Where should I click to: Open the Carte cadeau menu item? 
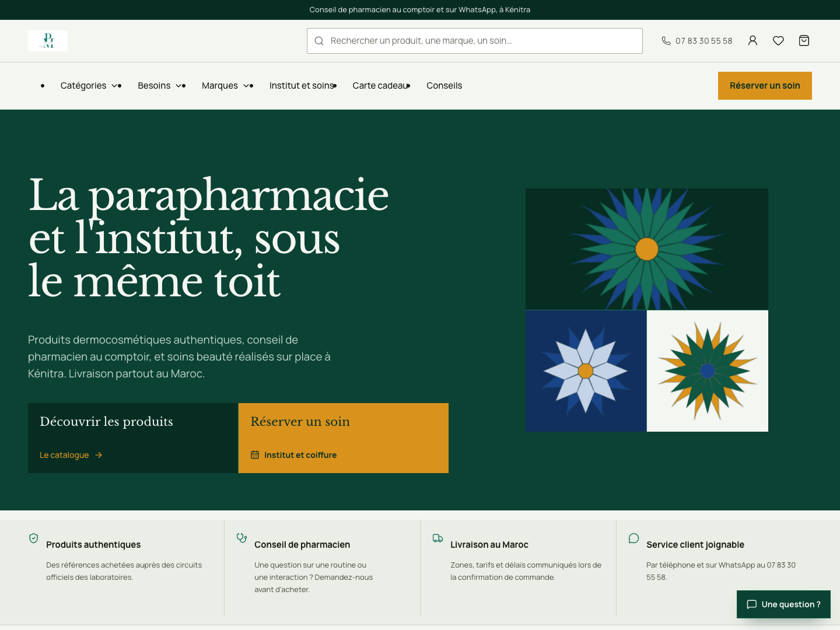pos(380,86)
